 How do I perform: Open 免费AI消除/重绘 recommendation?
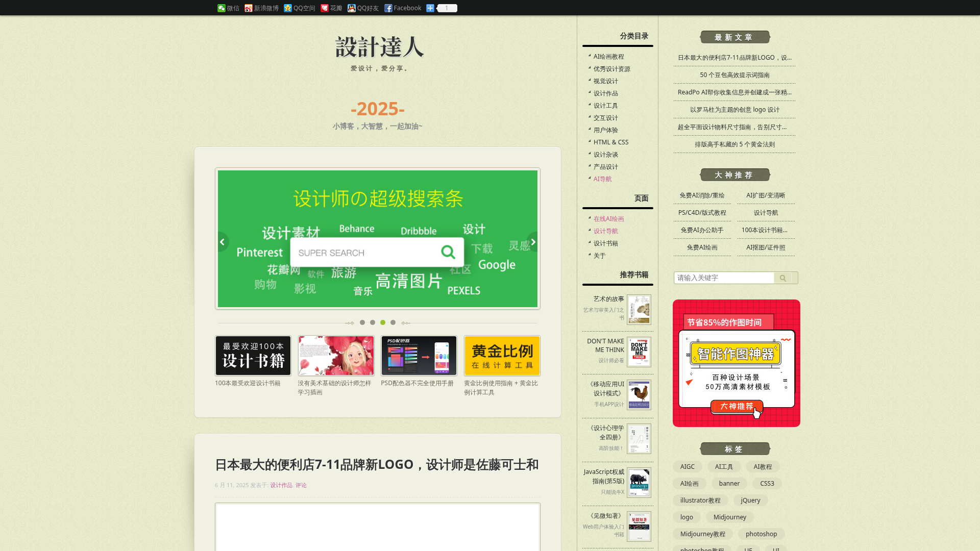702,195
